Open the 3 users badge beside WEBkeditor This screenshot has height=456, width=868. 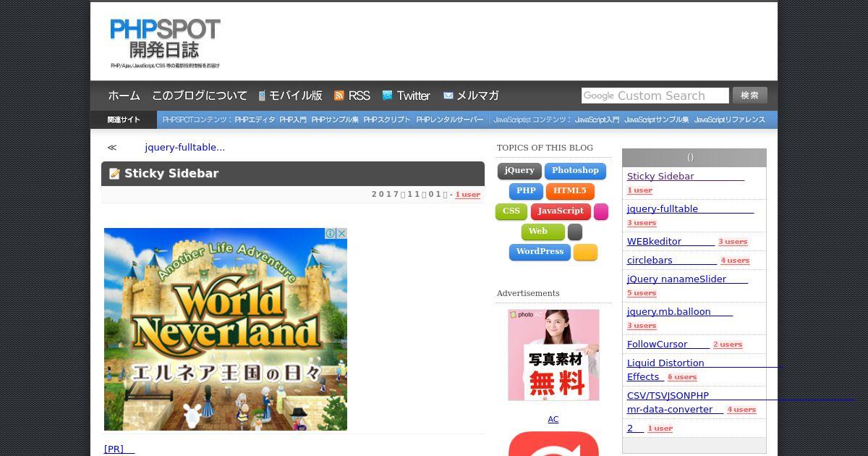(733, 242)
